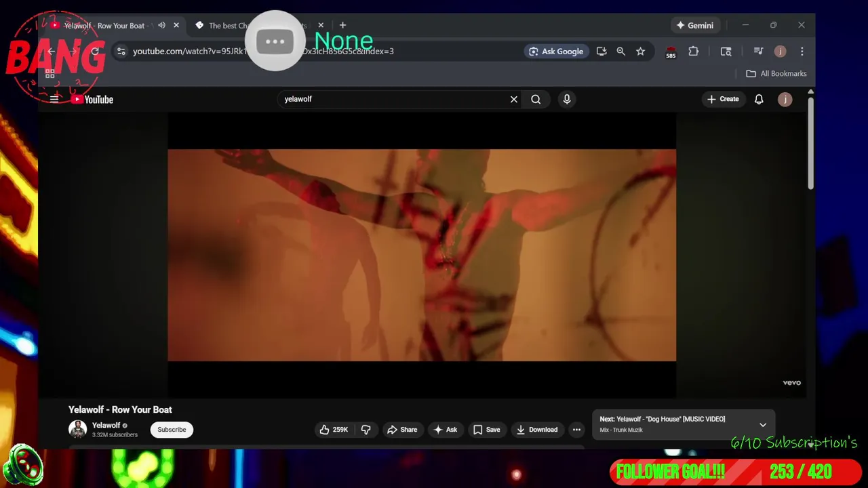View site information icon in address bar
Image resolution: width=868 pixels, height=488 pixels.
121,52
